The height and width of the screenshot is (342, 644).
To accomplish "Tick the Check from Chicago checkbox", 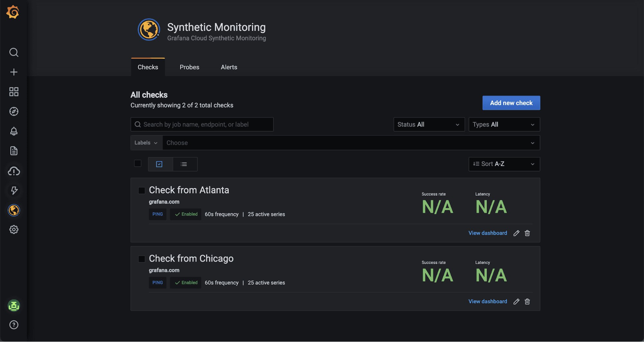I will 141,259.
